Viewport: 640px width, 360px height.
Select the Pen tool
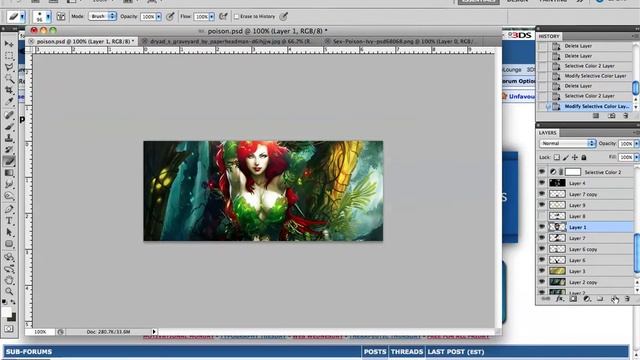(9, 209)
